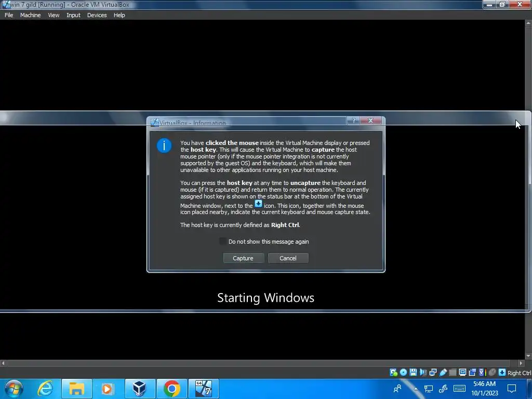The image size is (532, 399).
Task: Click the dialog's question mark help button
Action: [x=353, y=121]
